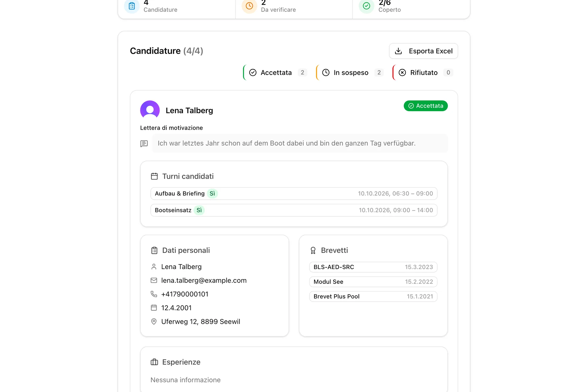Image resolution: width=588 pixels, height=392 pixels.
Task: Click Lena Talberg's purple avatar
Action: pos(150,110)
